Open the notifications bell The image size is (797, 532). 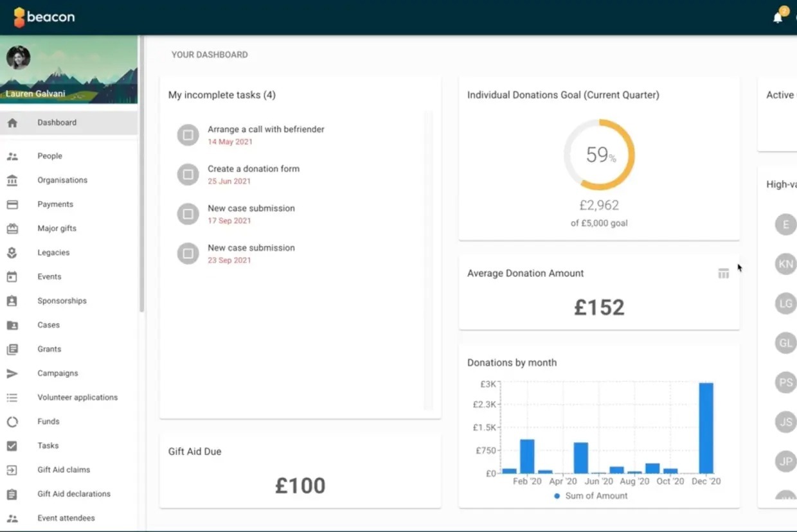pyautogui.click(x=778, y=17)
